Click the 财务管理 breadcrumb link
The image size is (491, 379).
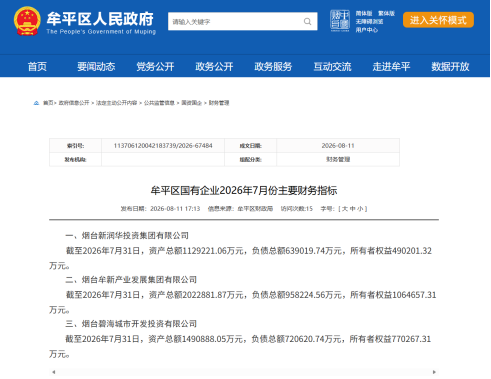[x=219, y=103]
